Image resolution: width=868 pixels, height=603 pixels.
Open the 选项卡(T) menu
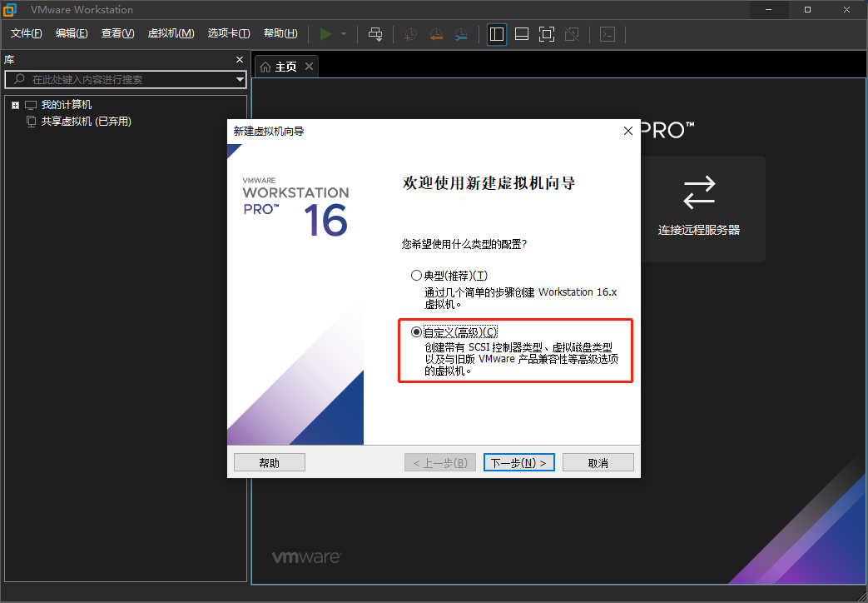click(229, 33)
